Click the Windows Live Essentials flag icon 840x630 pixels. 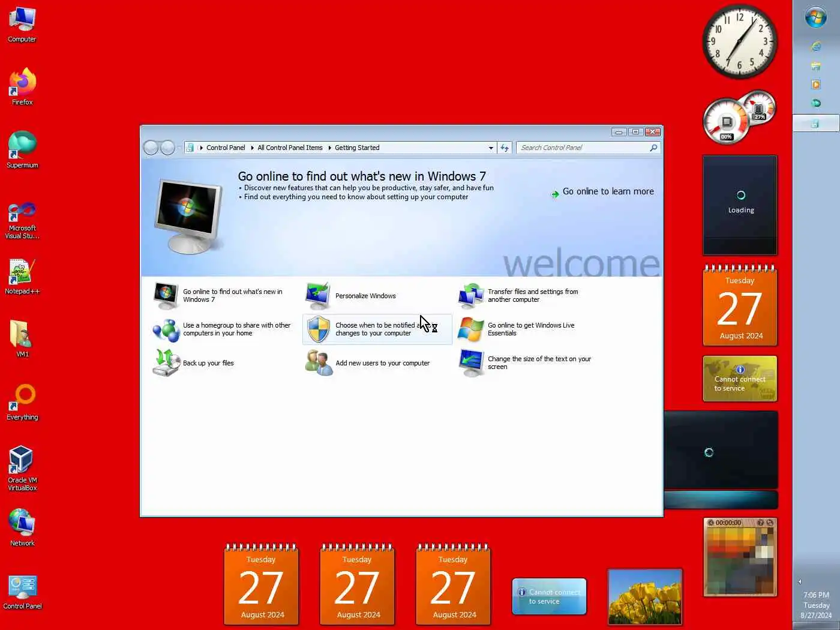tap(470, 329)
